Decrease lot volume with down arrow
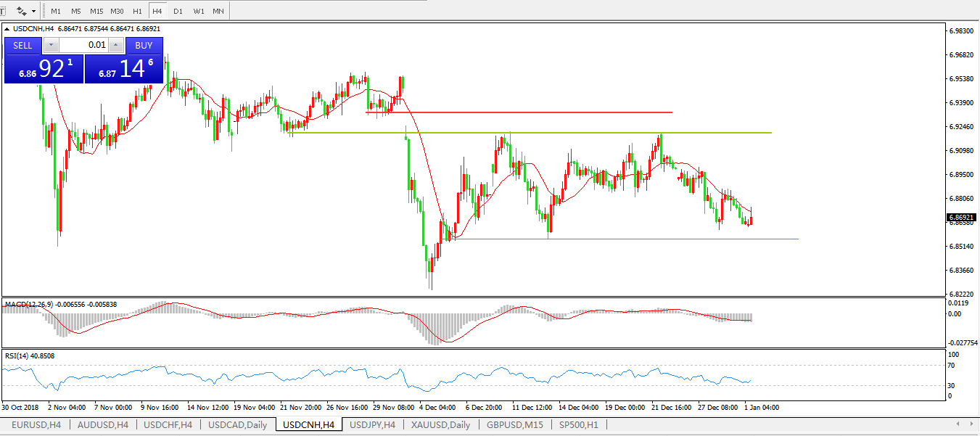The height and width of the screenshot is (436, 980). click(51, 45)
